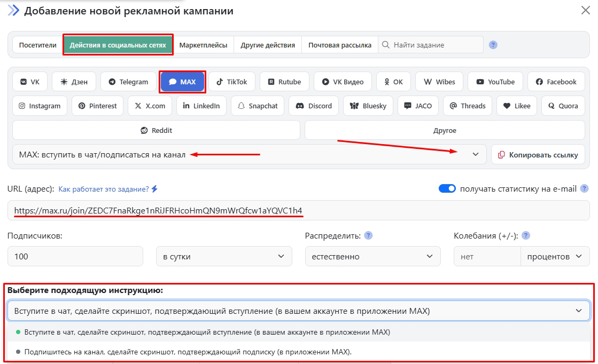Click the Копировать ссылку button
The height and width of the screenshot is (364, 598).
[538, 155]
